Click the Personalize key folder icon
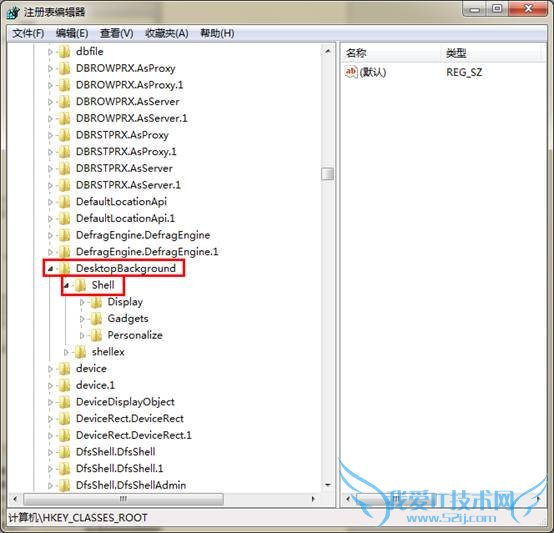 [96, 335]
